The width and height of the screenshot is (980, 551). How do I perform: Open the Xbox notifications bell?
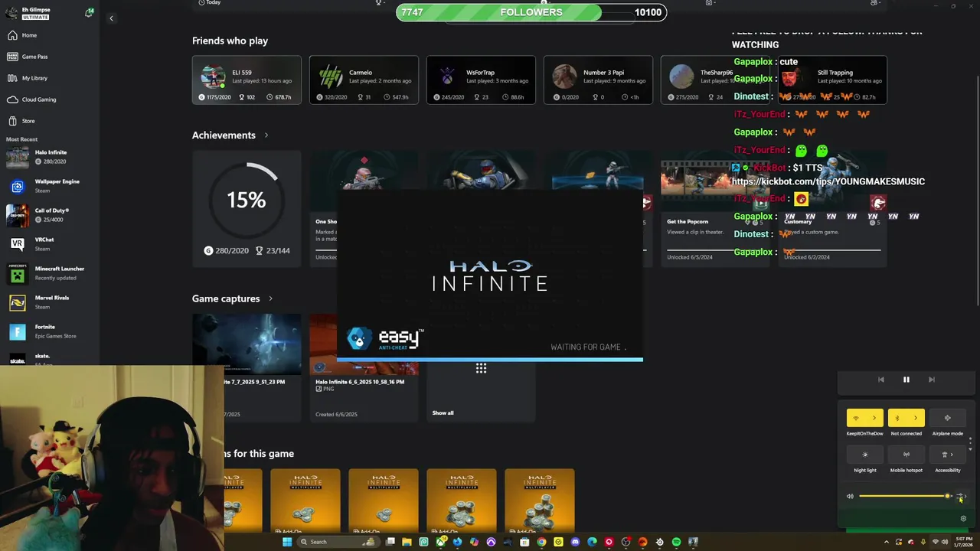[89, 13]
